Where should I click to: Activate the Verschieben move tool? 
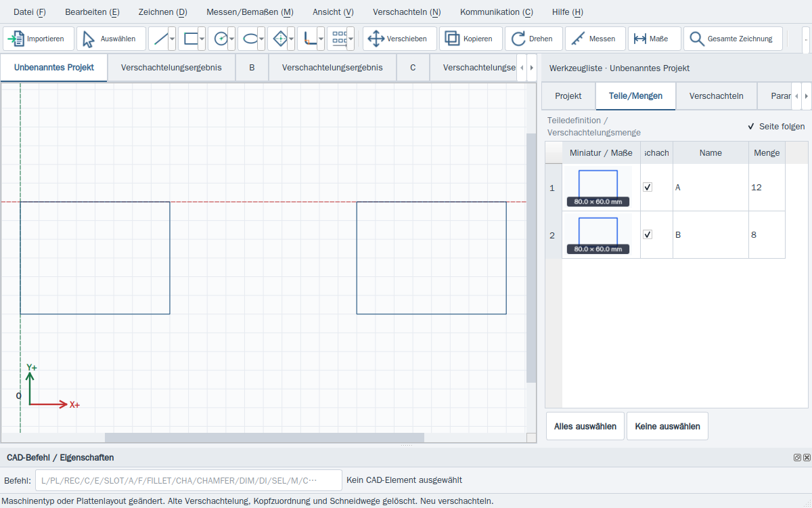(400, 39)
